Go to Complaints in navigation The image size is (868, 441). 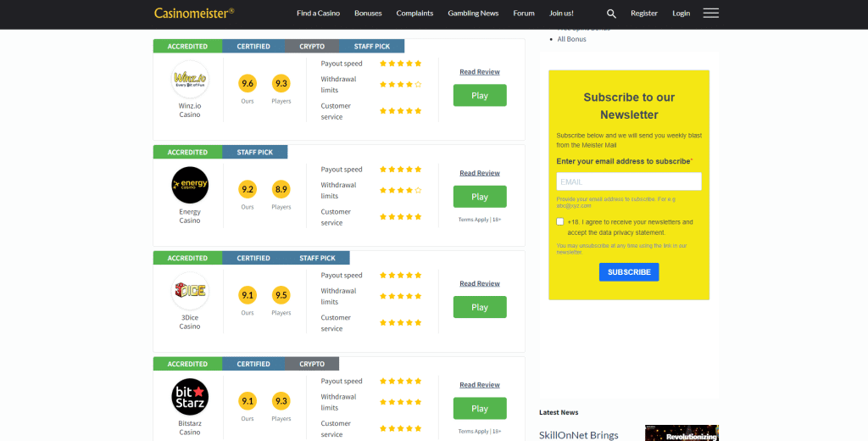[415, 14]
